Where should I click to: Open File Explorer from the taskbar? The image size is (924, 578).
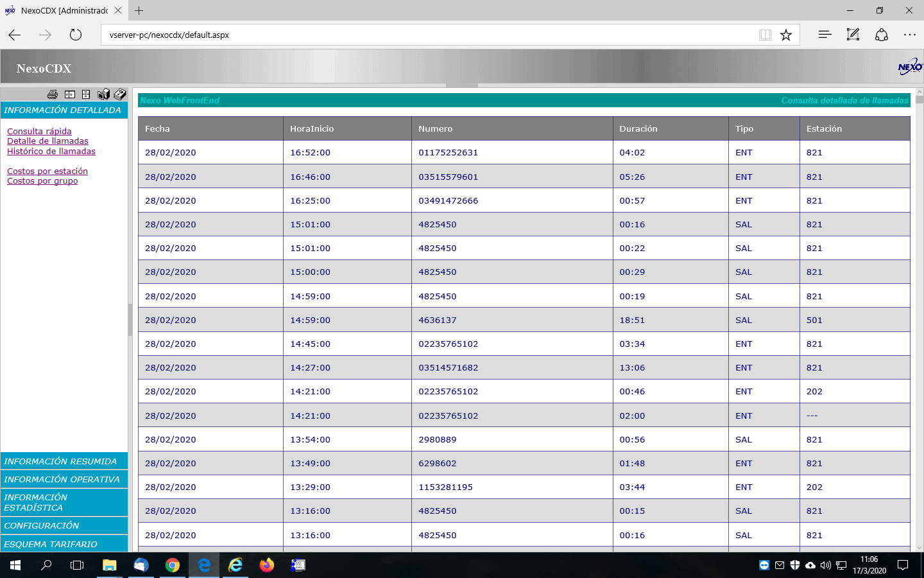point(110,565)
